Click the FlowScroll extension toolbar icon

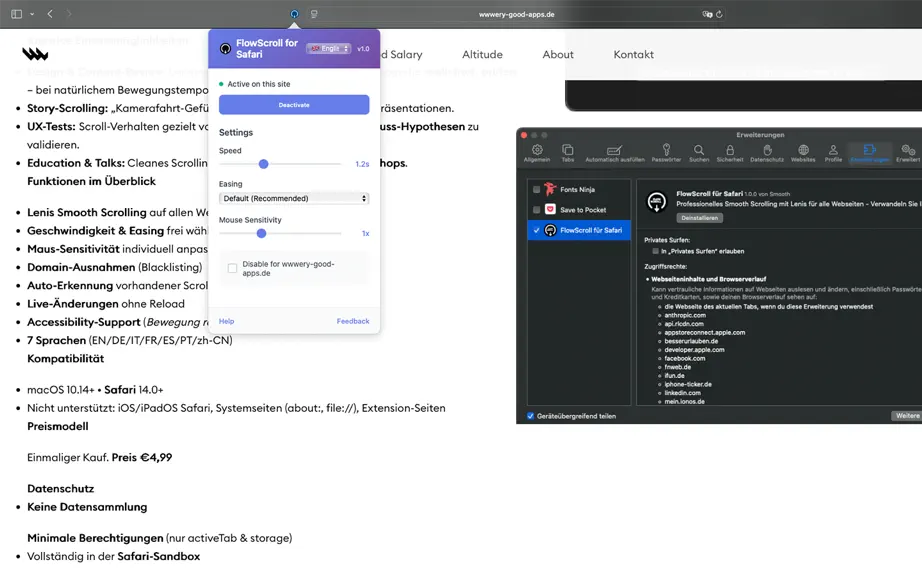coord(294,14)
